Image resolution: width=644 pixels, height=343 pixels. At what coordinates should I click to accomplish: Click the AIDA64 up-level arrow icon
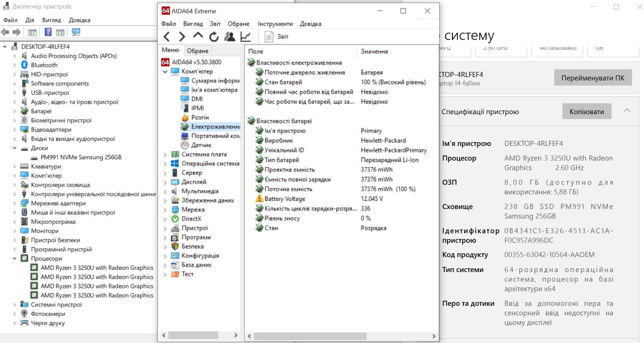(x=198, y=36)
